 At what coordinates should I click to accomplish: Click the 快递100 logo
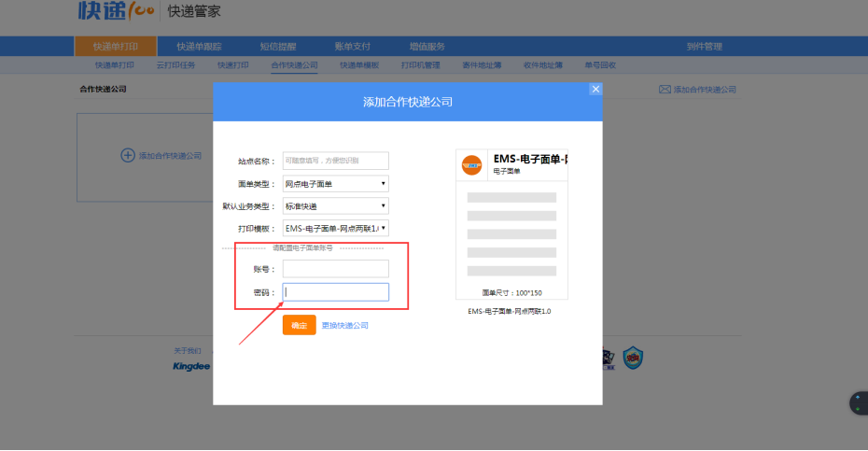116,11
